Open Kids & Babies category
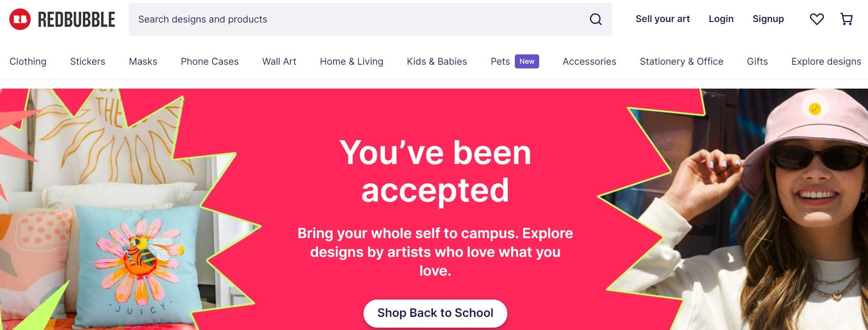This screenshot has height=330, width=868. (437, 61)
